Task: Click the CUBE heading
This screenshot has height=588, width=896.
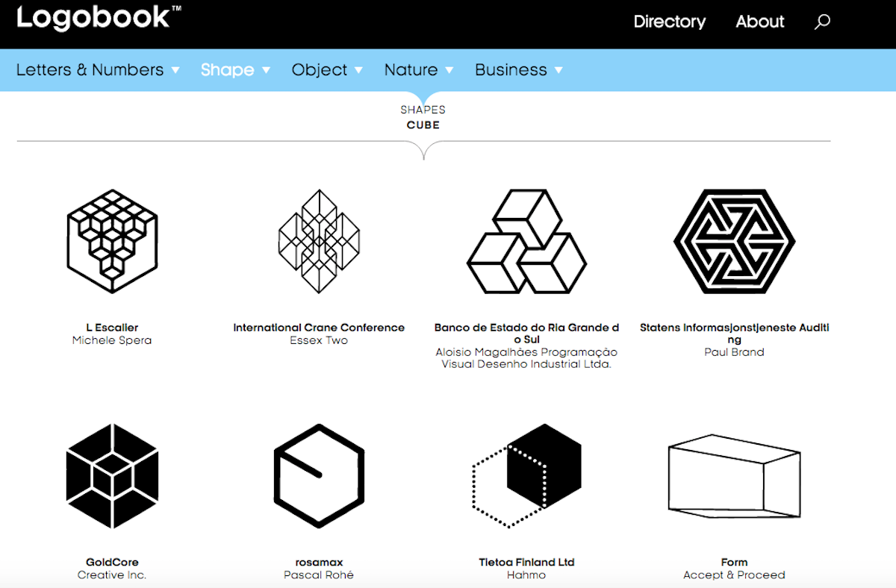Action: [423, 125]
